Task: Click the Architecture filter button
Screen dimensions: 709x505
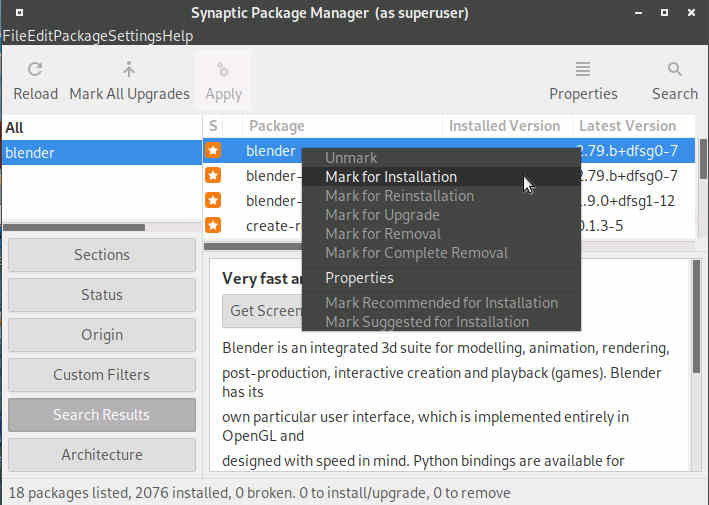Action: [102, 454]
